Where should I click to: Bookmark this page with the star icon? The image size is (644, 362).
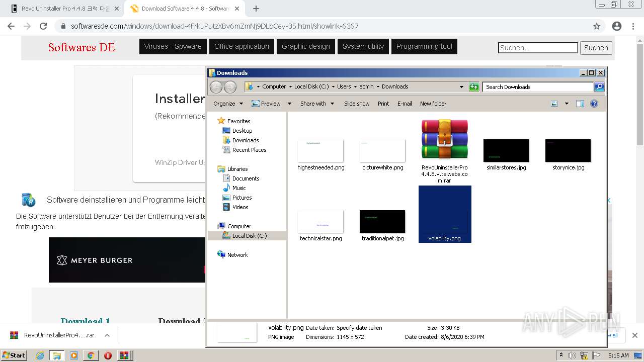pos(597,26)
